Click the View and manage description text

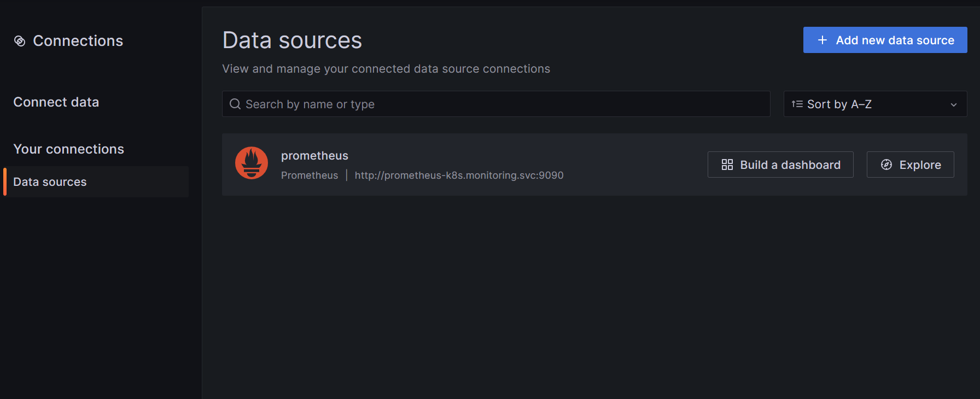tap(386, 69)
